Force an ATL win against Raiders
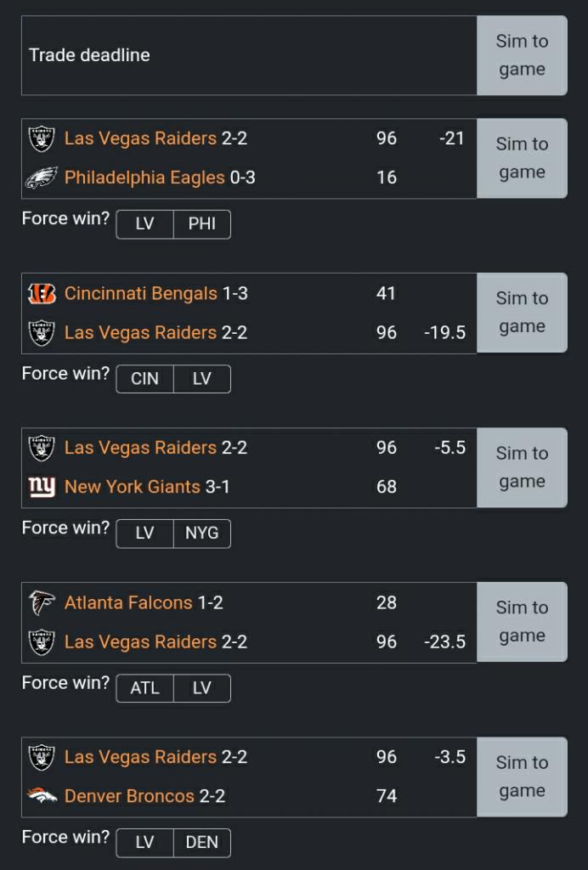Viewport: 588px width, 870px height. pyautogui.click(x=144, y=688)
